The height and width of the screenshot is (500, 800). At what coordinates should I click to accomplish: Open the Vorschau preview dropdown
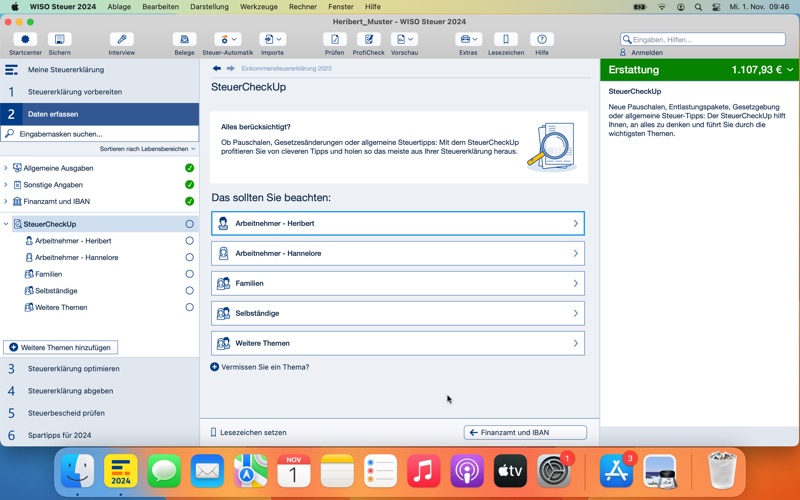[405, 39]
